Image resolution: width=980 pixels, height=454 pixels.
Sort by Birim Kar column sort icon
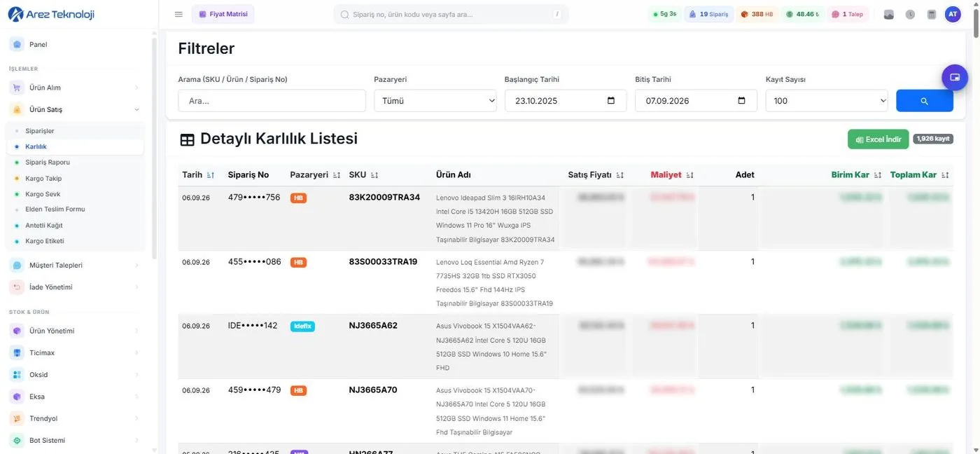point(878,175)
